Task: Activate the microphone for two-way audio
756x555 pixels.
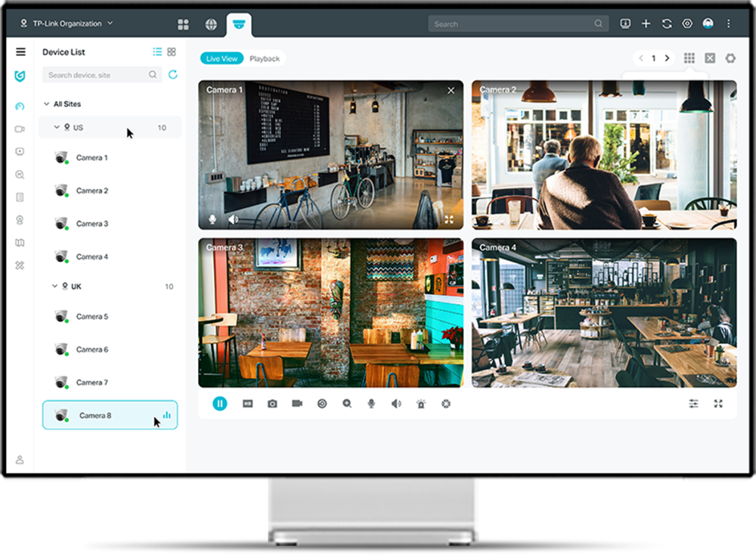Action: (371, 403)
